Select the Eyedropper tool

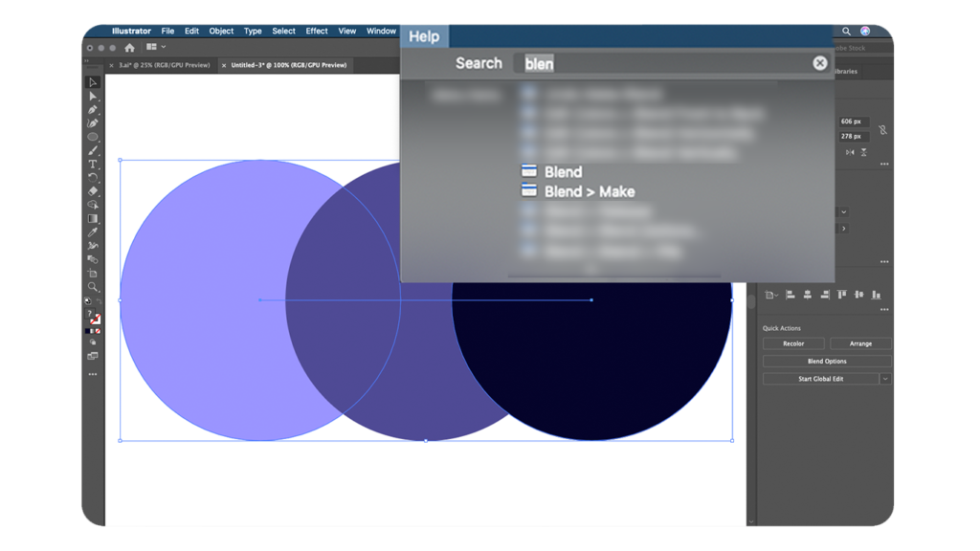pos(93,232)
